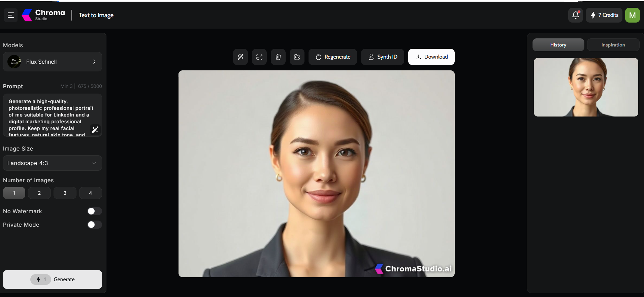Set number of images to 2
The image size is (644, 297).
pos(39,193)
